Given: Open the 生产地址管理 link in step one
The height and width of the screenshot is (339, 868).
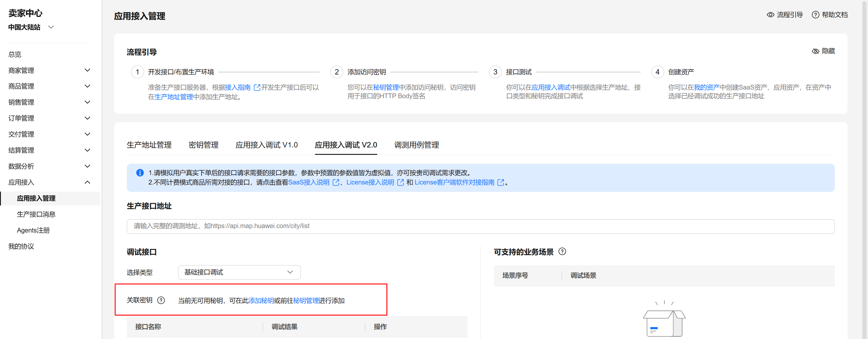Looking at the screenshot, I should [174, 97].
